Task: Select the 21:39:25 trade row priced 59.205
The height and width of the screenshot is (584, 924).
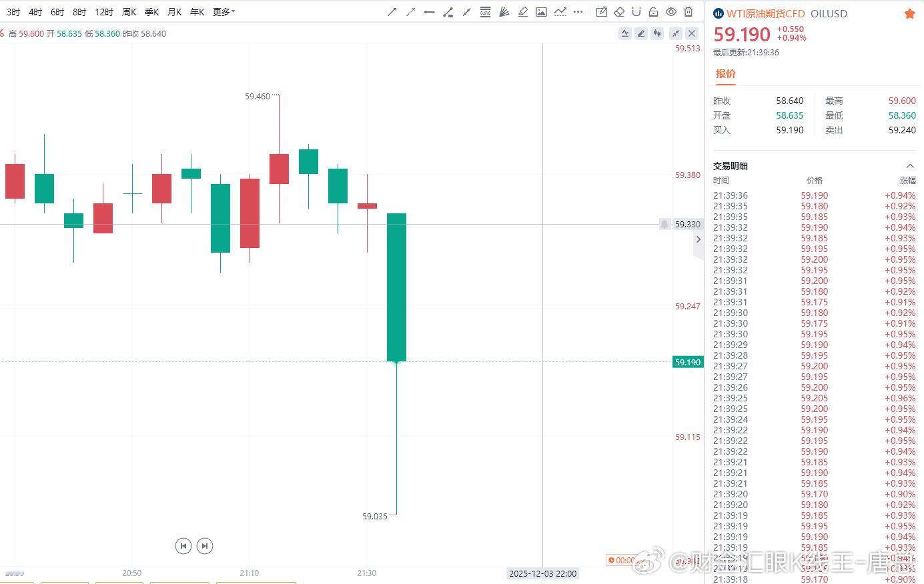Action: click(x=815, y=398)
